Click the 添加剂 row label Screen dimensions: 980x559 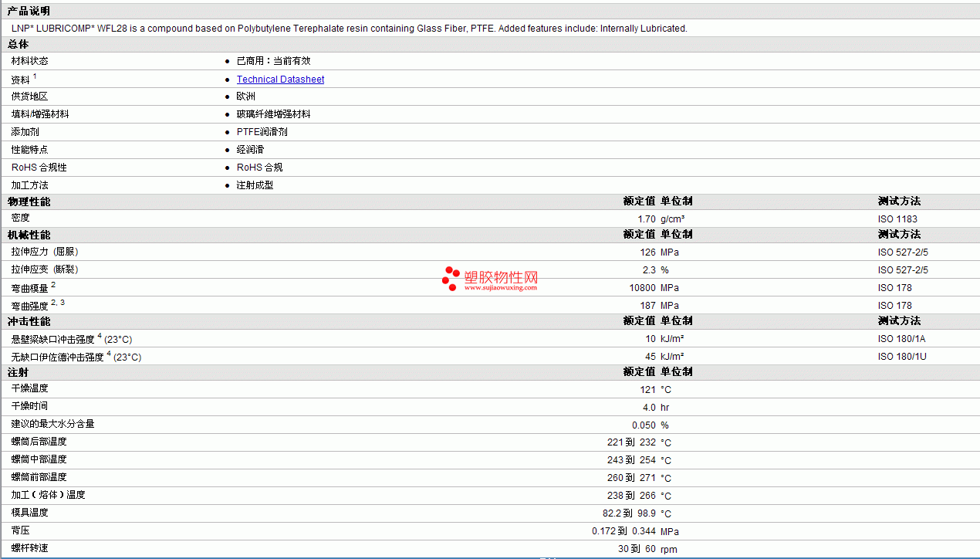pos(25,132)
